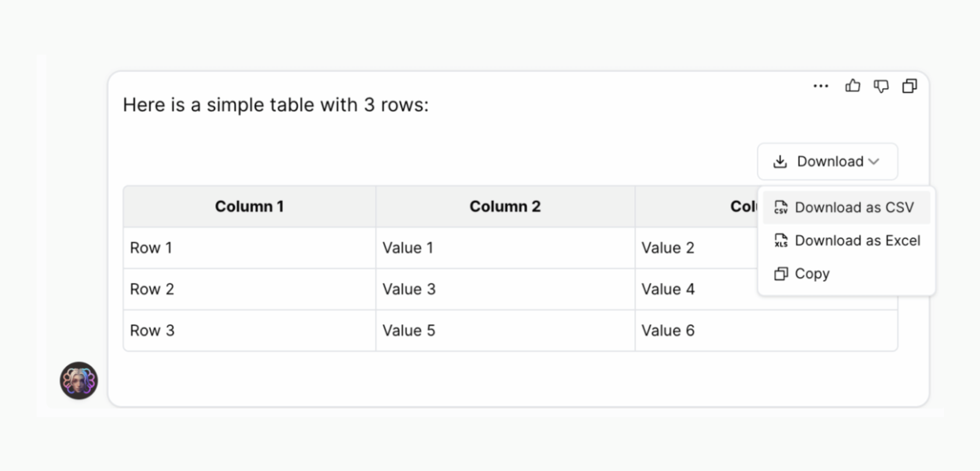The height and width of the screenshot is (471, 980).
Task: Click the Value 2 cell
Action: coord(697,248)
